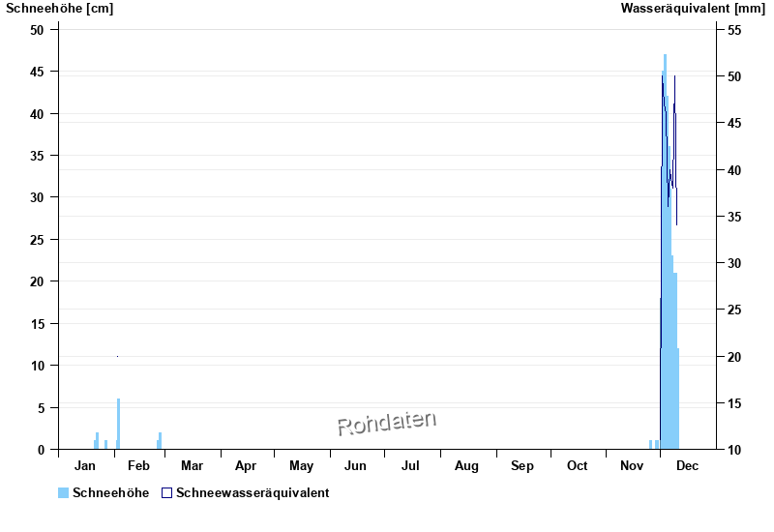Click the Sep month label

522,467
